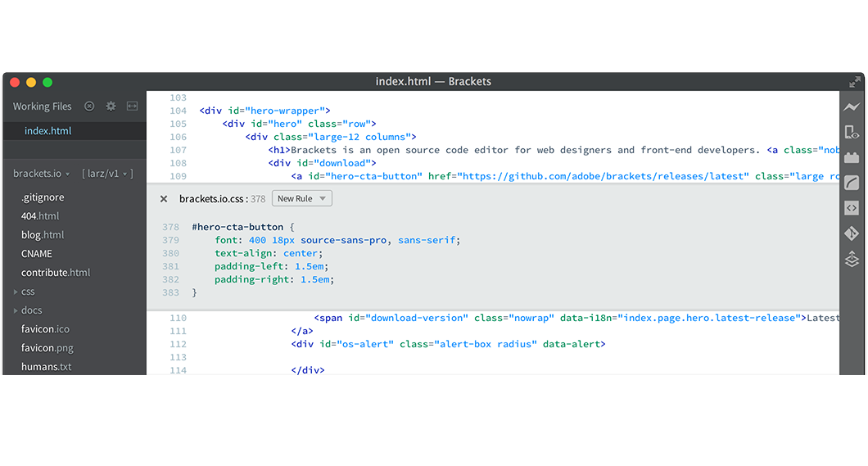Open CNAME file in file tree
This screenshot has height=466, width=868.
(37, 254)
